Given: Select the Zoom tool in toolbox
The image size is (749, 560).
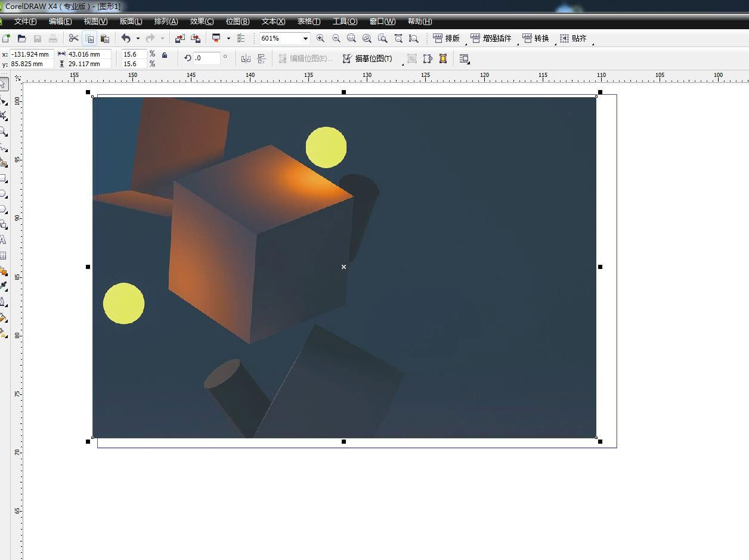Looking at the screenshot, I should (4, 131).
